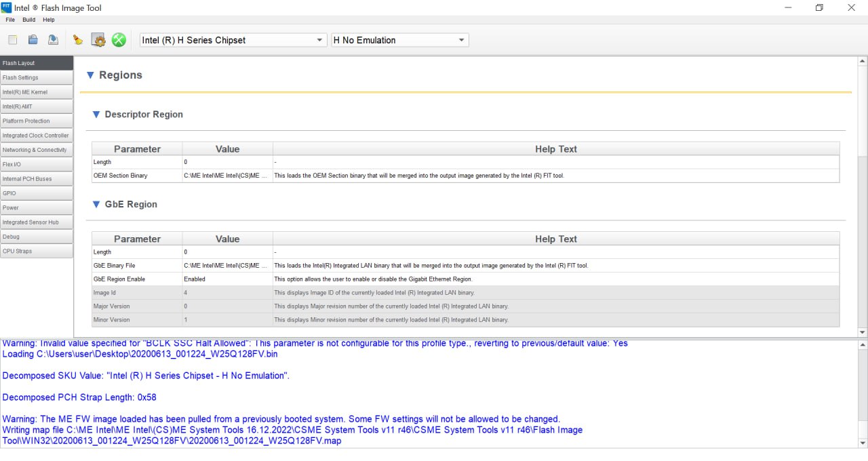Click the gear Build Settings icon
The height and width of the screenshot is (461, 868).
coord(99,40)
